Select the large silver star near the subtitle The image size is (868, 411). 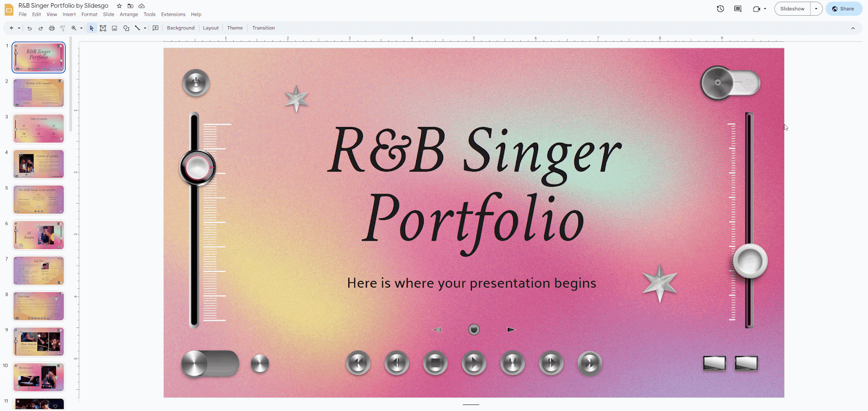(660, 283)
